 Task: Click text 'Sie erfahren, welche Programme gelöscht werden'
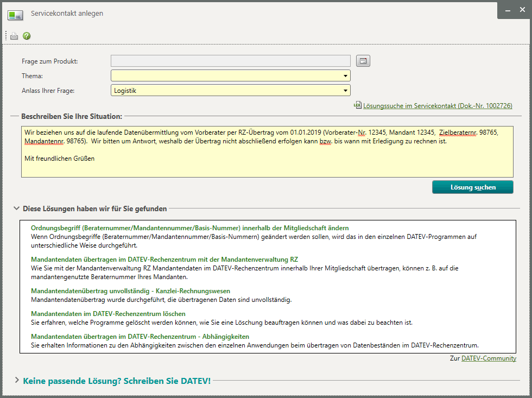point(107,323)
